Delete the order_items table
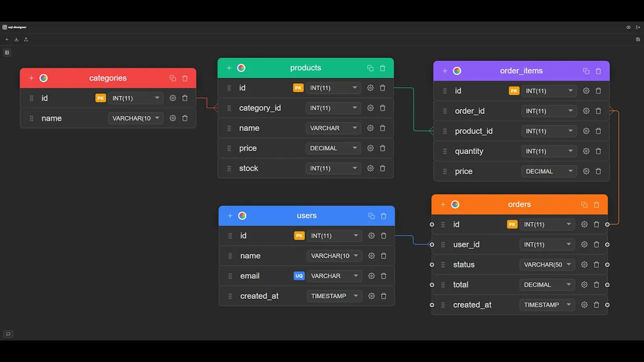 (598, 71)
